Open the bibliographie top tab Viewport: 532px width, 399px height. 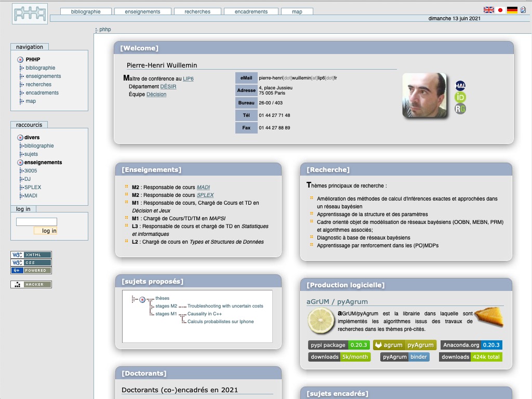pos(86,11)
